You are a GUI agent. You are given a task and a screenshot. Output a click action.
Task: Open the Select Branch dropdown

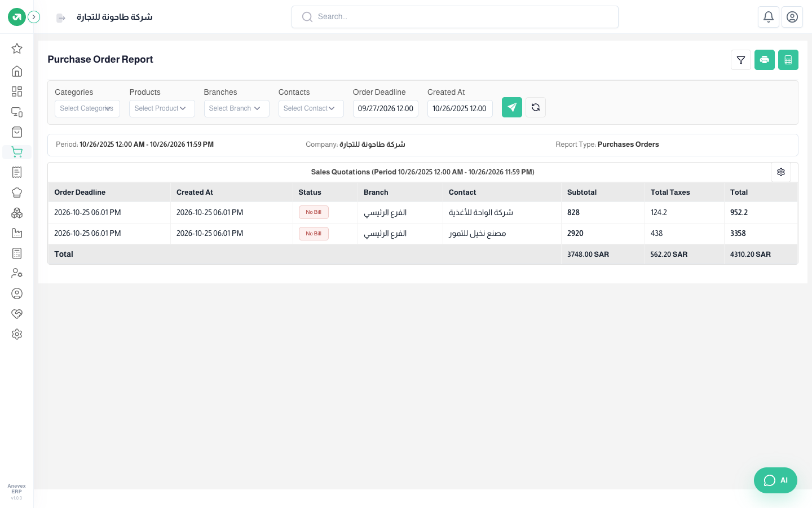[236, 108]
